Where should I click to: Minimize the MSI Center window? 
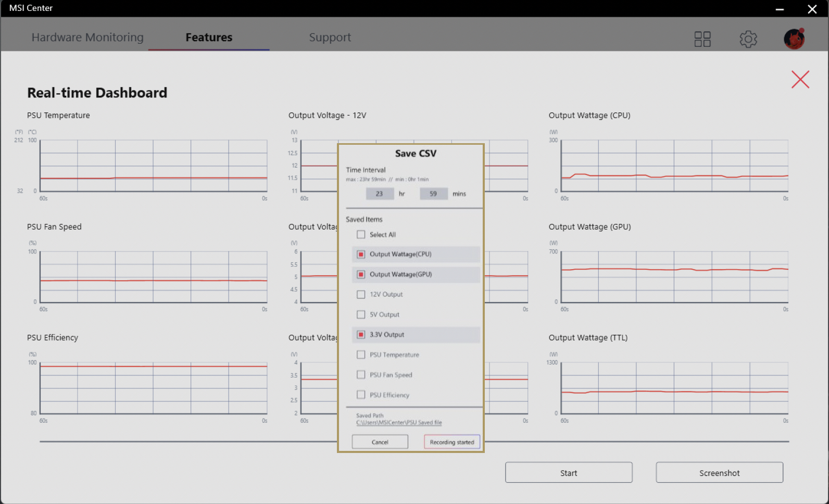coord(780,9)
